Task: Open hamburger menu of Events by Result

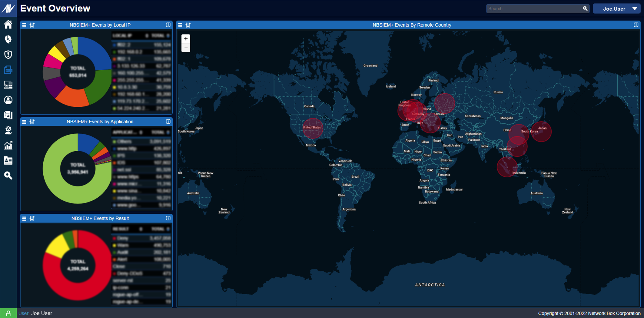Action: (24, 219)
